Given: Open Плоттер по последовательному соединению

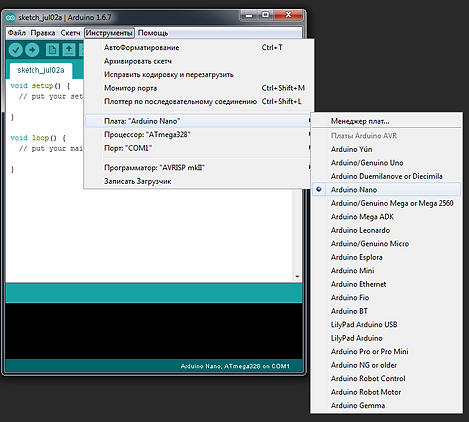Looking at the screenshot, I should pyautogui.click(x=199, y=101).
